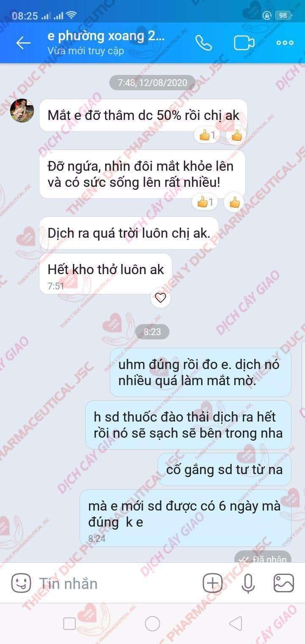Tap the plus attachment icon
305x644 pixels.
point(213,583)
